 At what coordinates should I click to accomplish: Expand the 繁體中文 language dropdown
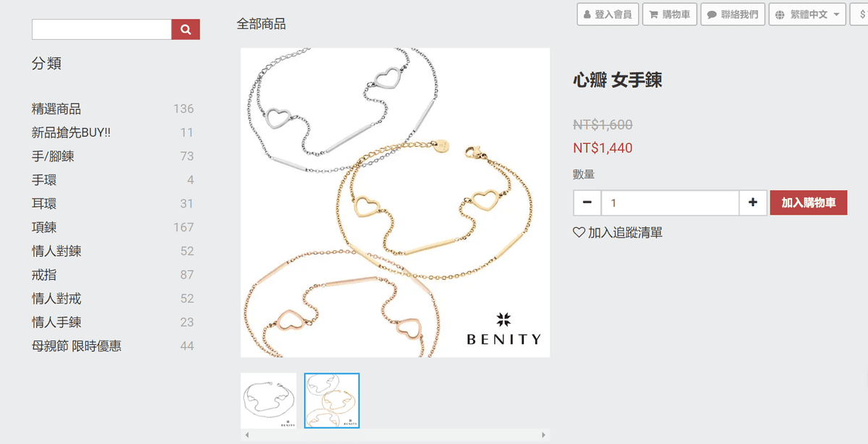[807, 14]
